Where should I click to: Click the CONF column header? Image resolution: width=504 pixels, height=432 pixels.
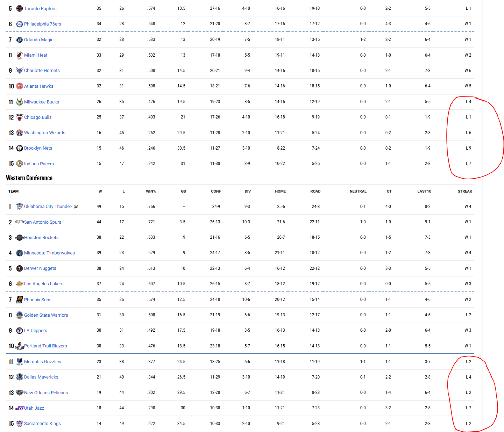(216, 191)
